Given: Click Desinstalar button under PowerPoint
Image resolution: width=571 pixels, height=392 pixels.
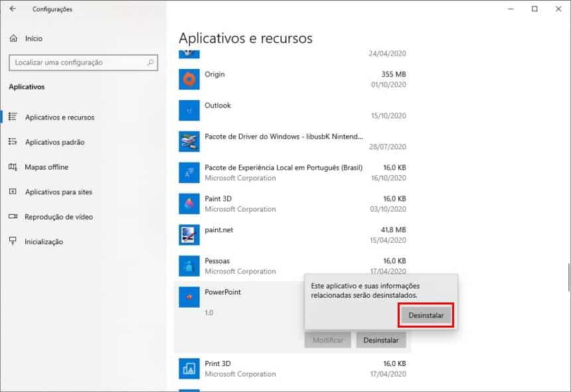Looking at the screenshot, I should [381, 340].
